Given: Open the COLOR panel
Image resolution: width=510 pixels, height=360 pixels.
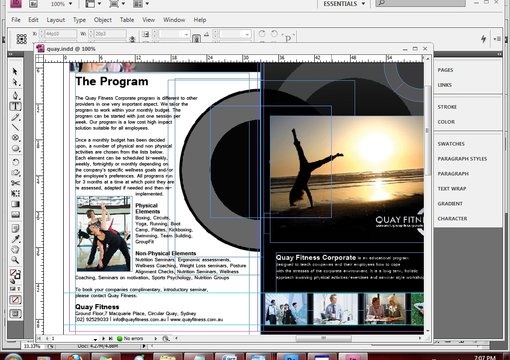Looking at the screenshot, I should click(x=446, y=122).
